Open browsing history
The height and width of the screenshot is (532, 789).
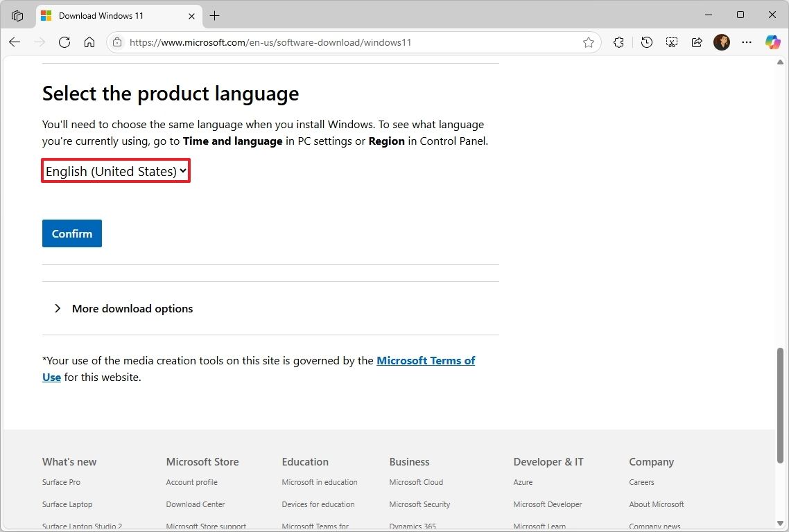tap(646, 42)
